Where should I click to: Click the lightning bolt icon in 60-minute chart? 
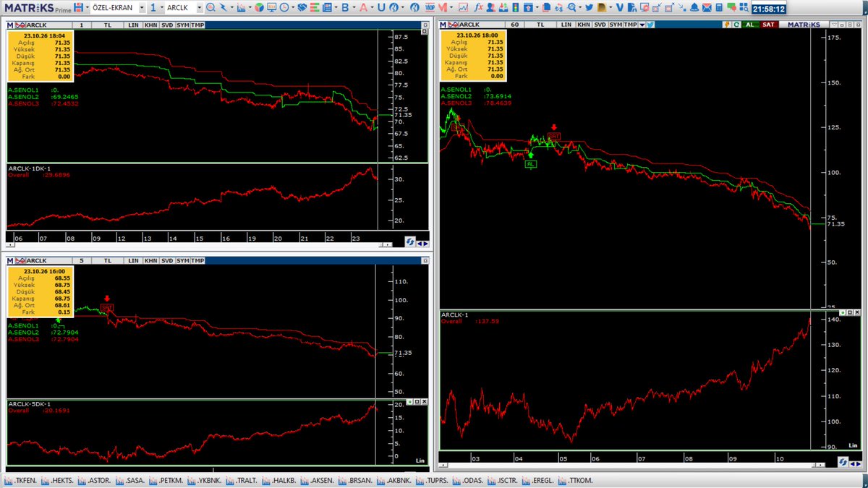pos(728,24)
